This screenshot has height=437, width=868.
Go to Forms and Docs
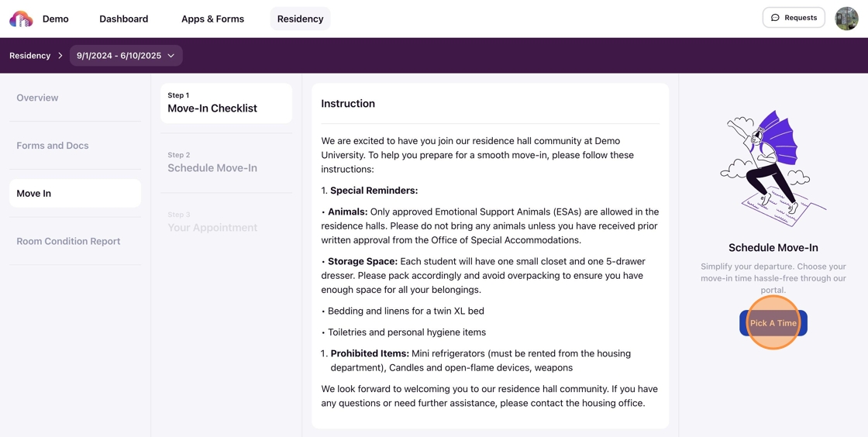coord(53,146)
